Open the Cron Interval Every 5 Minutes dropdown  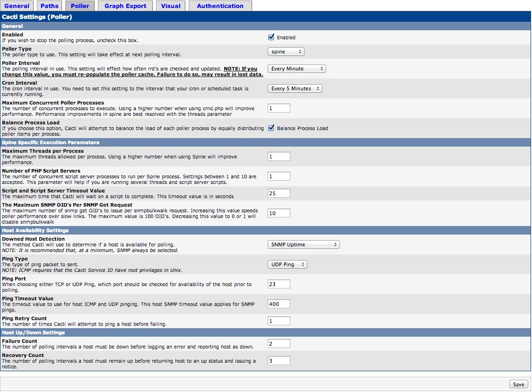point(295,88)
